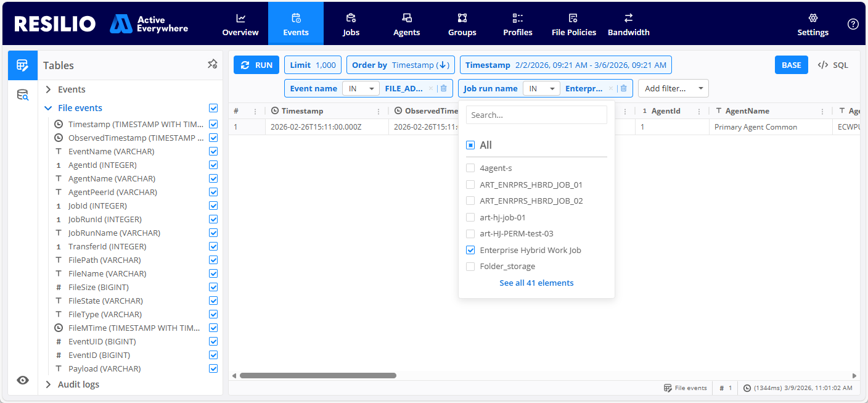Uncheck the EventName (VARCHAR) column checkbox

click(x=213, y=151)
